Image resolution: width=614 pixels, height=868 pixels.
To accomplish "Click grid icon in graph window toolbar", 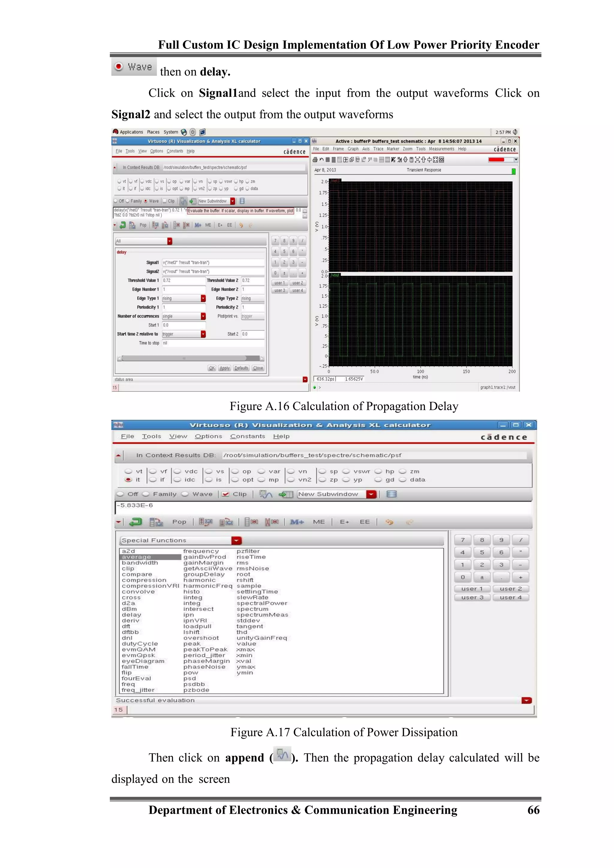I will pyautogui.click(x=328, y=160).
